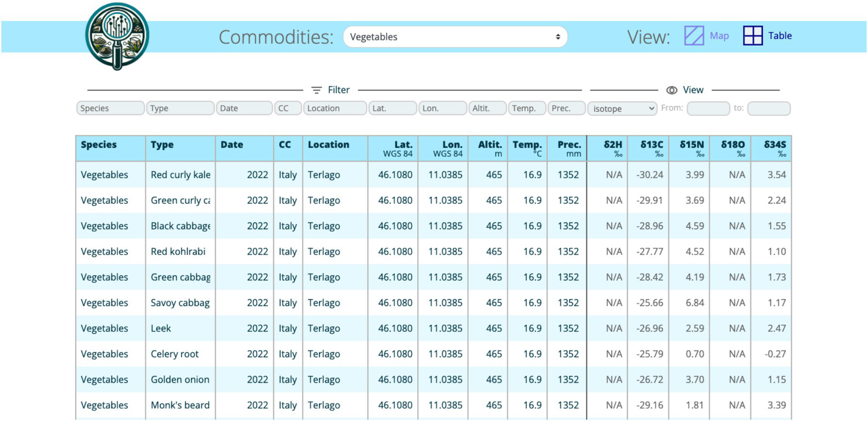The height and width of the screenshot is (421, 868).
Task: Click the Species filter field
Action: (110, 108)
